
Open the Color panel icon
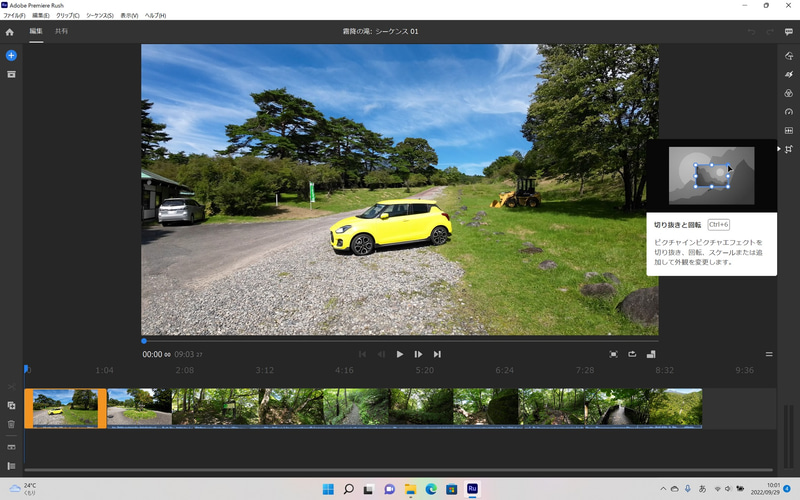(789, 93)
